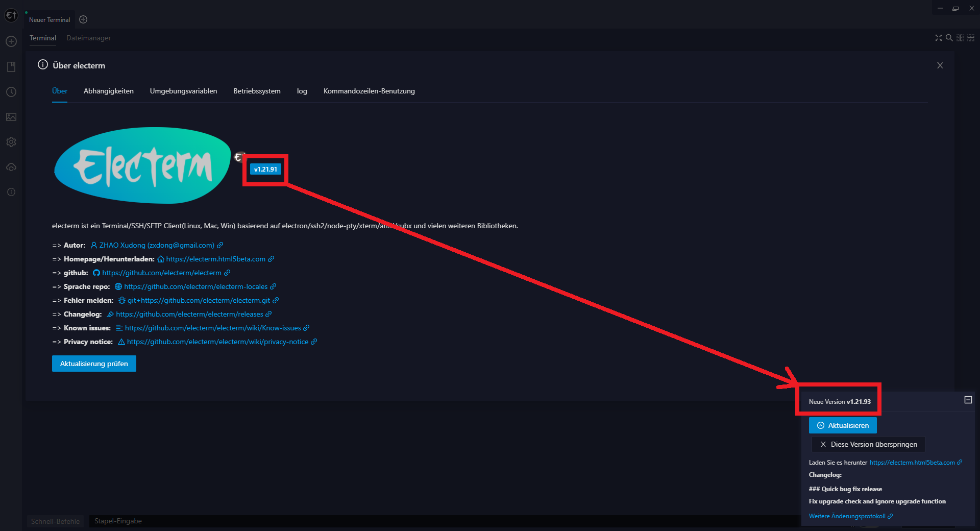Minimize the Neue Version update panel

[968, 400]
